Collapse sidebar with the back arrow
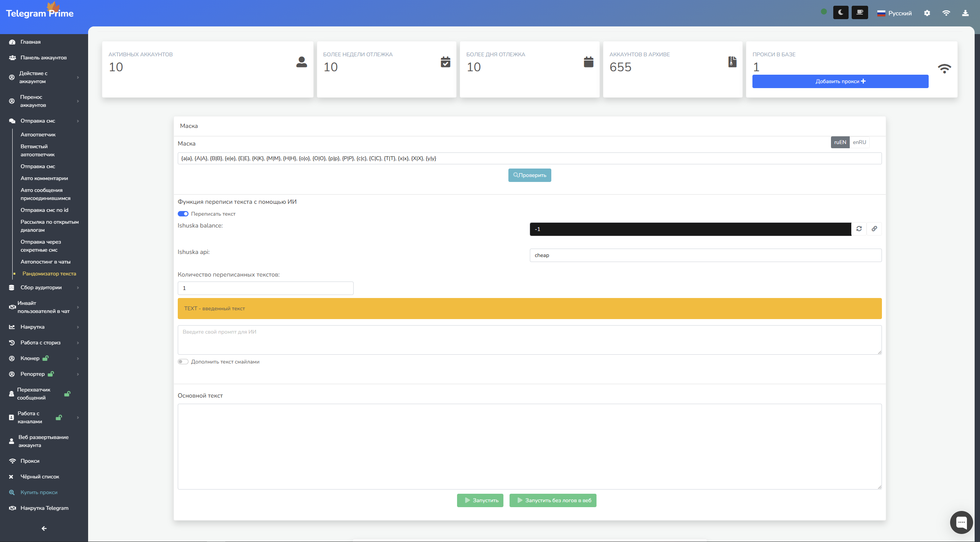Screen dimensions: 980x542 pos(44,529)
